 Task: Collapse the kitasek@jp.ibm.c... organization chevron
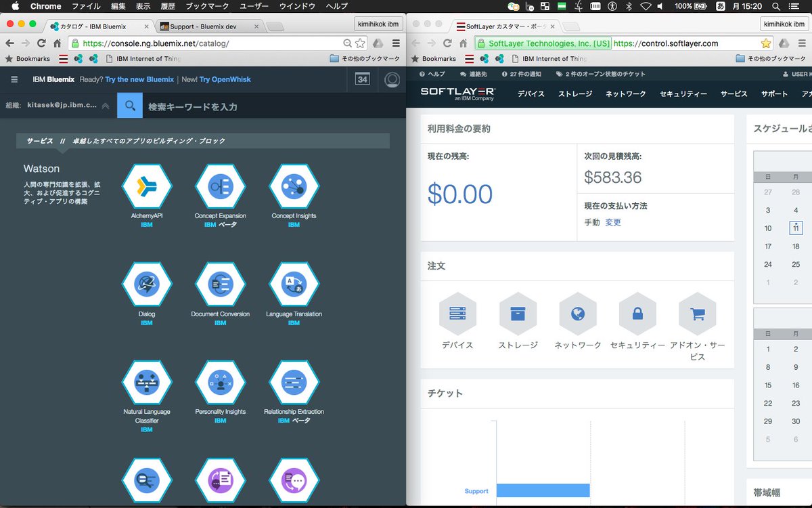tap(106, 106)
